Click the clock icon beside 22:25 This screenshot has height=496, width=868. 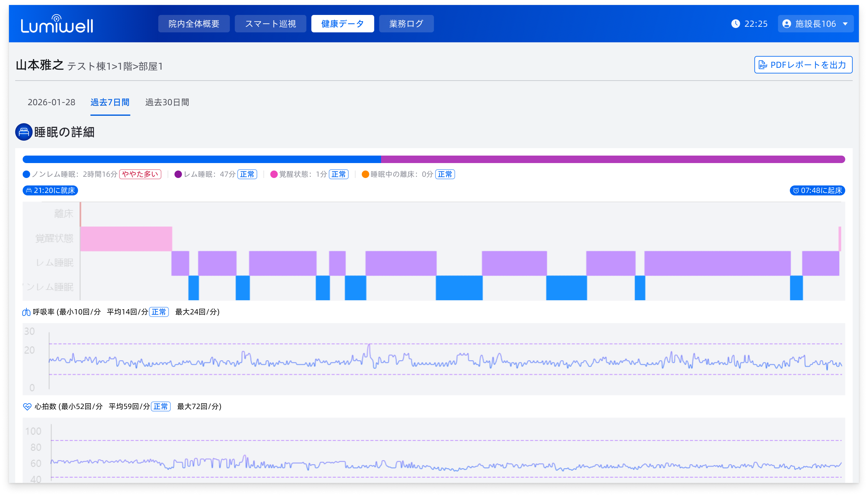pos(735,24)
